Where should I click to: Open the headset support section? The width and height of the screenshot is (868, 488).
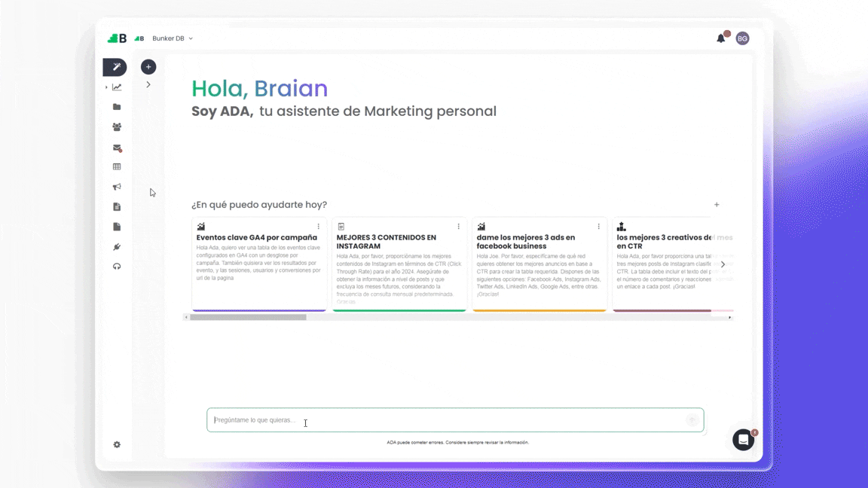(x=117, y=267)
